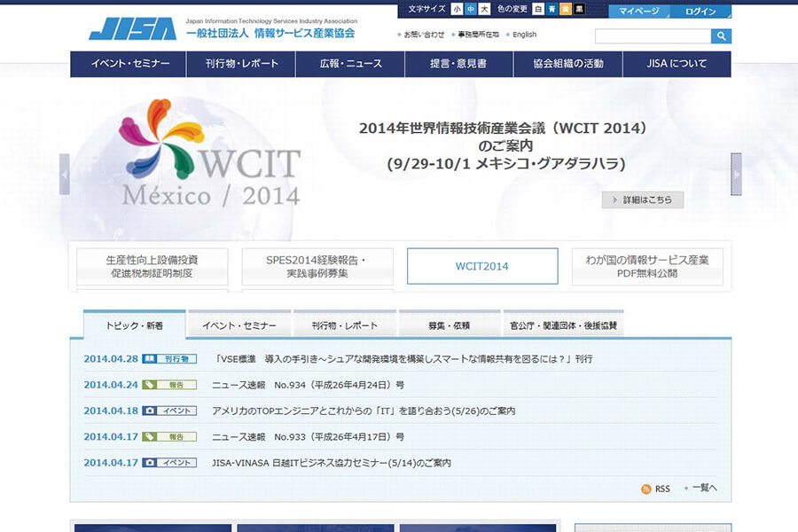Click the JISA logo
The image size is (798, 532).
(133, 28)
